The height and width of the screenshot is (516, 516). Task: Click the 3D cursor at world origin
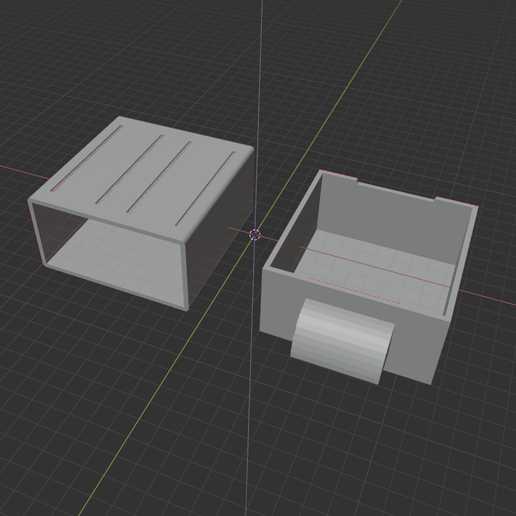click(x=255, y=235)
